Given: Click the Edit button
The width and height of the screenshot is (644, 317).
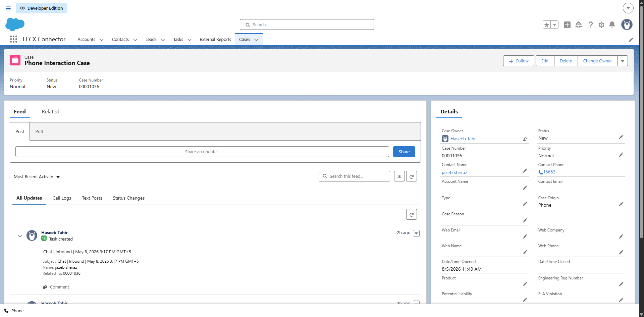Looking at the screenshot, I should (545, 61).
